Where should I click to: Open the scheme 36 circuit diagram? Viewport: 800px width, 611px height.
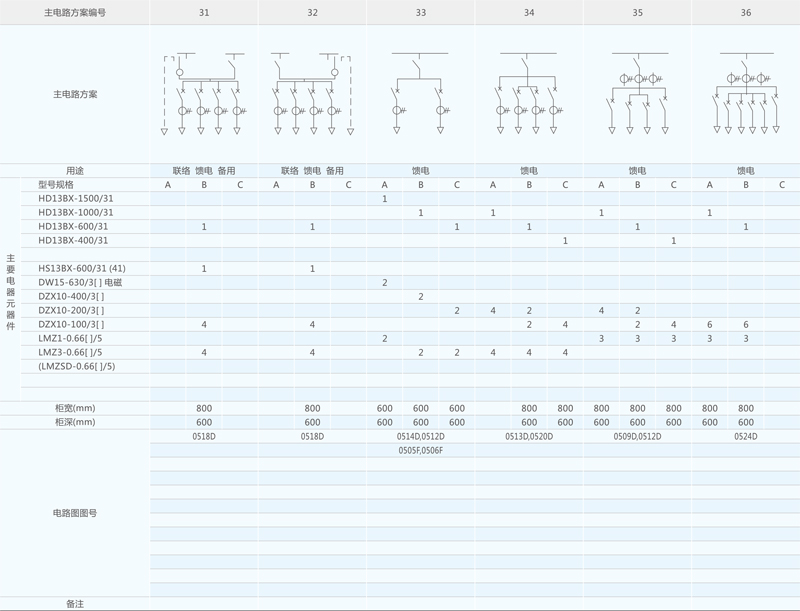[x=746, y=93]
